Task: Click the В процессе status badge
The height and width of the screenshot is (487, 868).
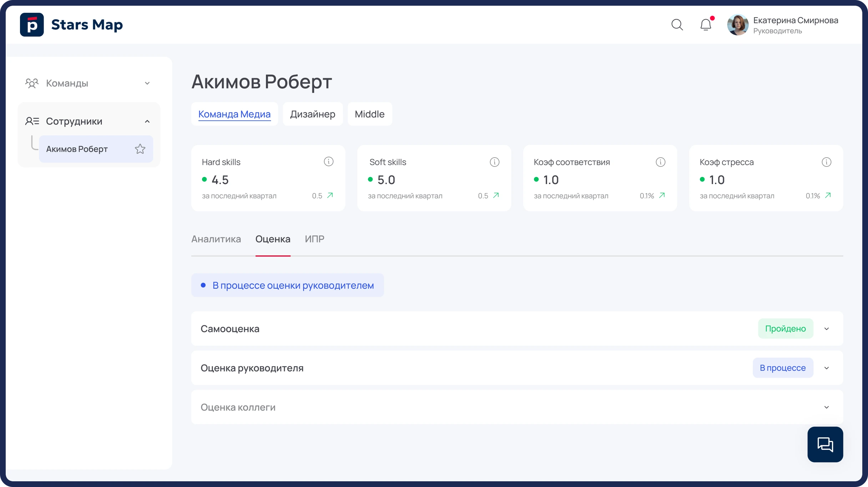Action: coord(783,368)
